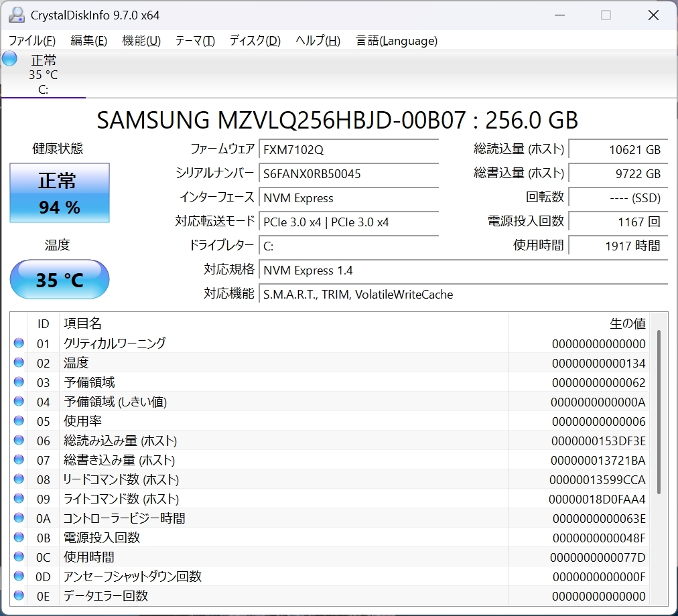
Task: Click the standard field NVM Express 1.4
Action: coord(464,271)
